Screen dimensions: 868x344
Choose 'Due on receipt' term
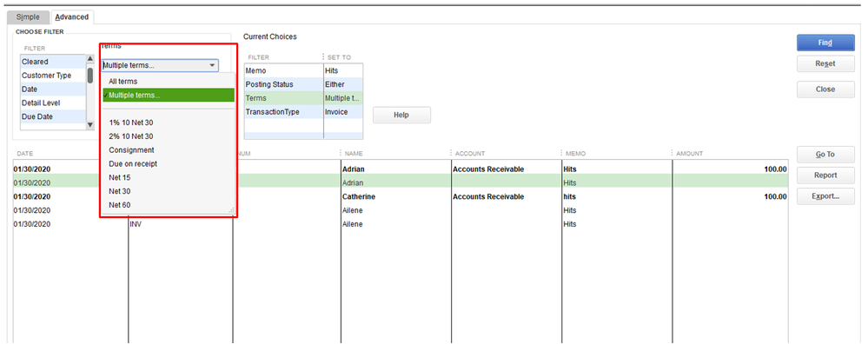tap(169, 163)
